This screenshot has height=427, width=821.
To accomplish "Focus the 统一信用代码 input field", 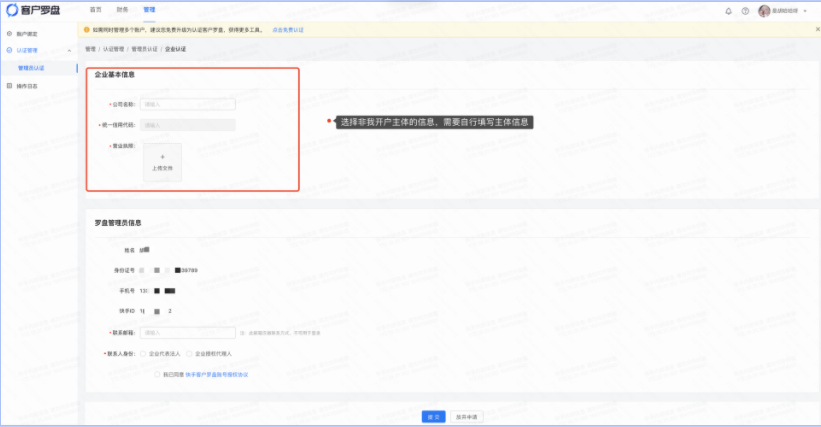I will click(187, 125).
